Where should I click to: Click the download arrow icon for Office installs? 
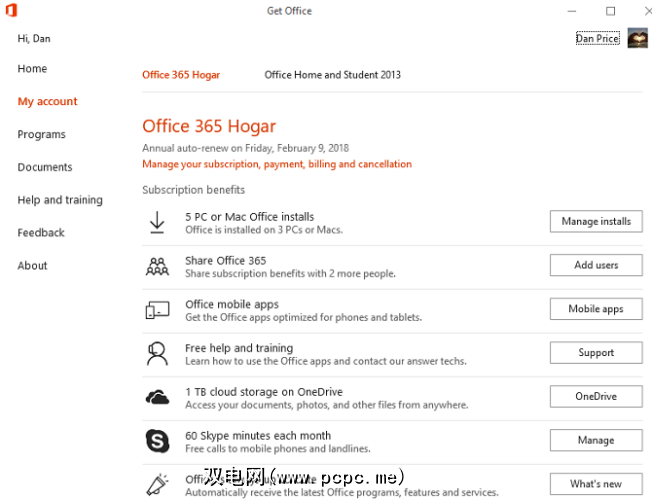(157, 222)
